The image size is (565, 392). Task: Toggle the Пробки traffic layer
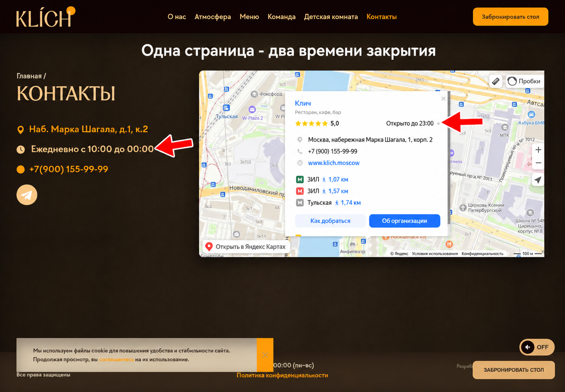524,81
